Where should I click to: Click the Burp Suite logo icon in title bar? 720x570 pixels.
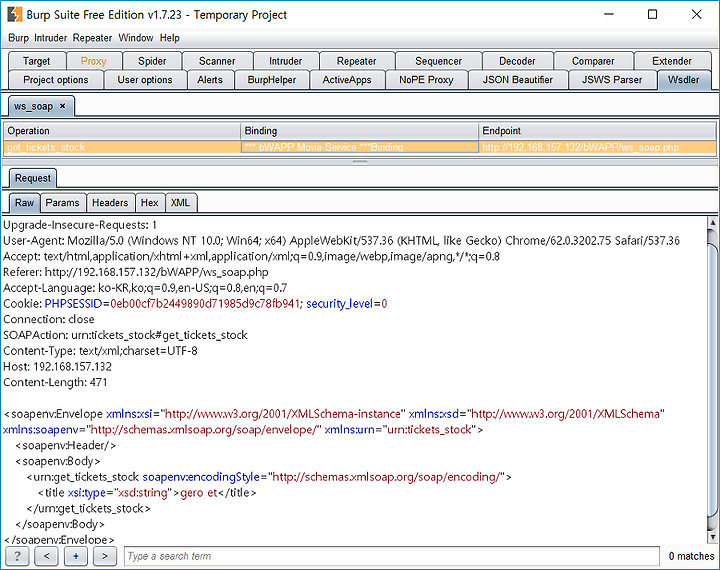(x=14, y=14)
